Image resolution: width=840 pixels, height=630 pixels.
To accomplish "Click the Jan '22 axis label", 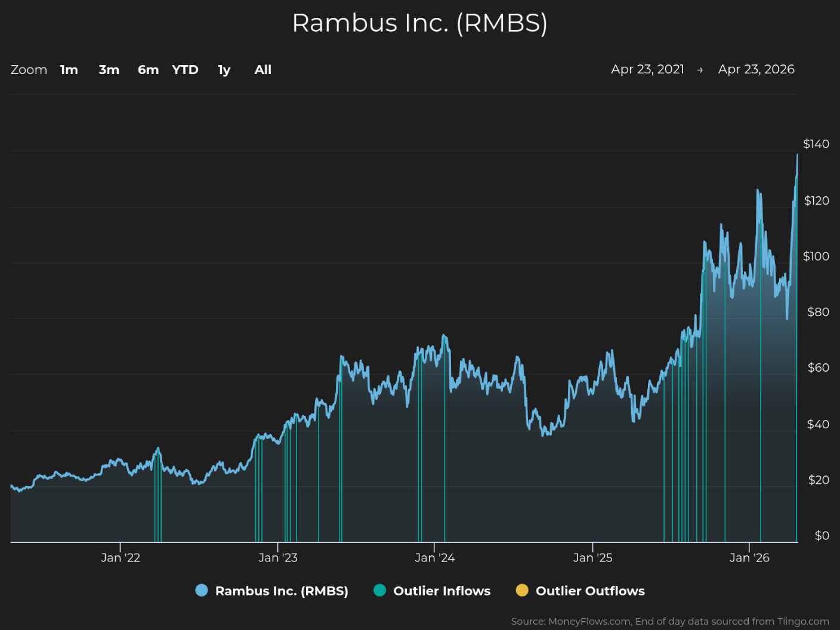I will [x=121, y=558].
